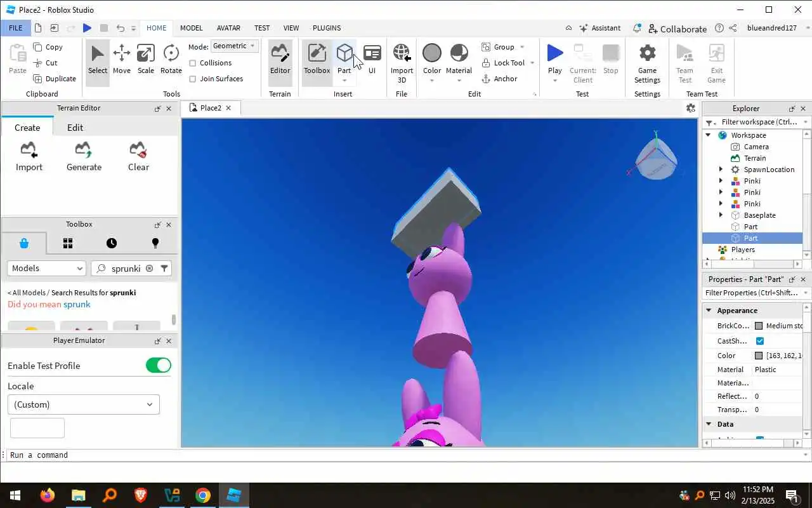
Task: Clear the sprunki search text
Action: pos(149,269)
